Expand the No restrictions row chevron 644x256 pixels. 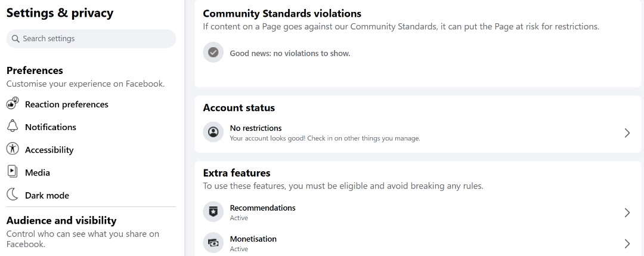[x=627, y=132]
